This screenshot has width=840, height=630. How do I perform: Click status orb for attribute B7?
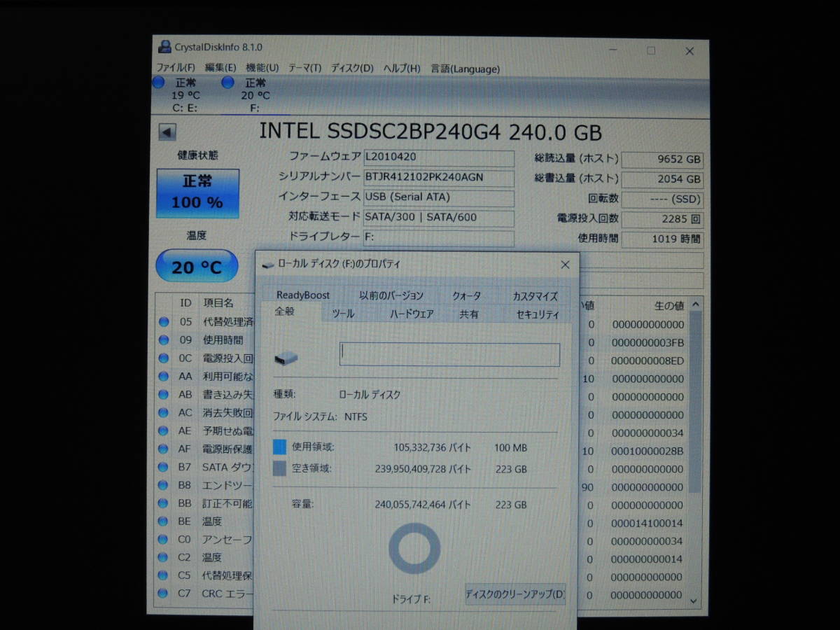coord(164,467)
